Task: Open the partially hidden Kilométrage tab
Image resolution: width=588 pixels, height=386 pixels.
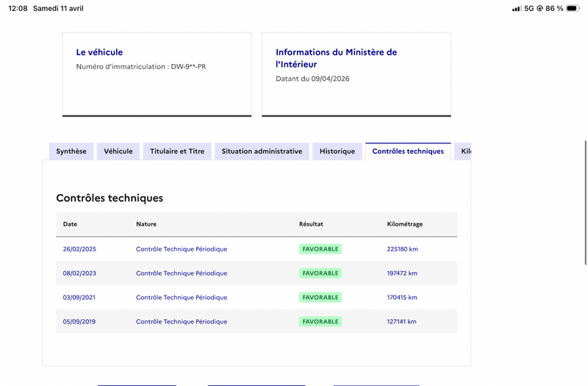Action: (x=464, y=151)
